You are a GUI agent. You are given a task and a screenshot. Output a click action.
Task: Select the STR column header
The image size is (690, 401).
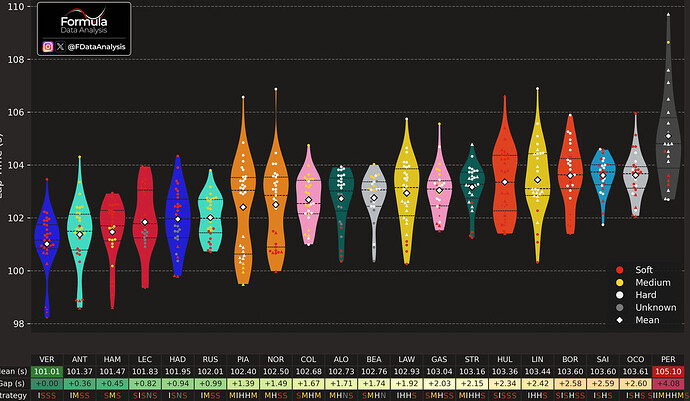pyautogui.click(x=472, y=360)
